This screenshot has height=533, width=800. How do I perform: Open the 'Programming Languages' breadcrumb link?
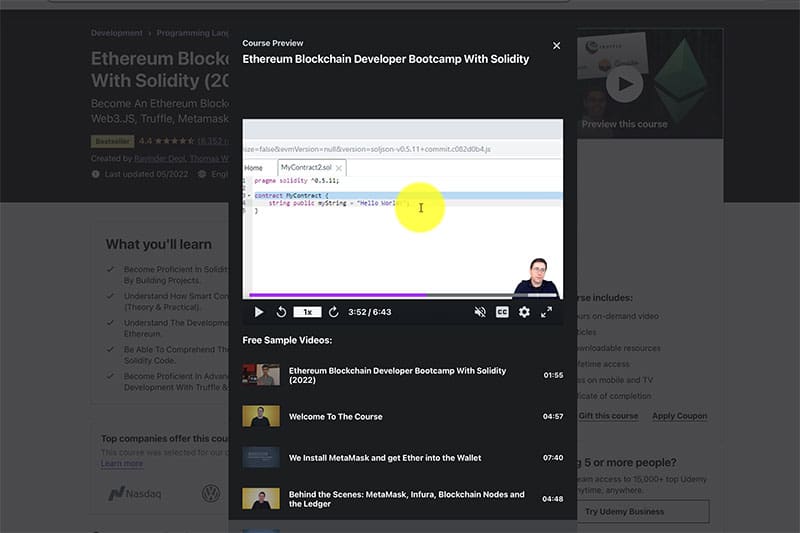(192, 33)
